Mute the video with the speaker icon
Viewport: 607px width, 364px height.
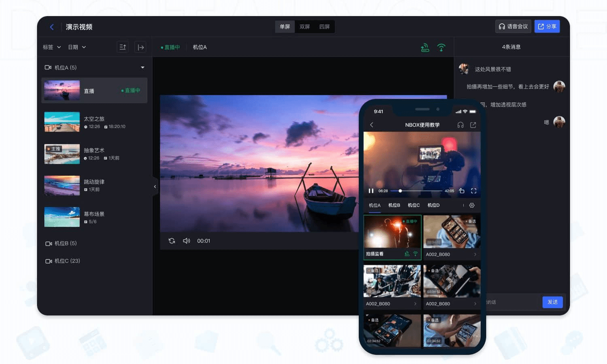coord(186,241)
